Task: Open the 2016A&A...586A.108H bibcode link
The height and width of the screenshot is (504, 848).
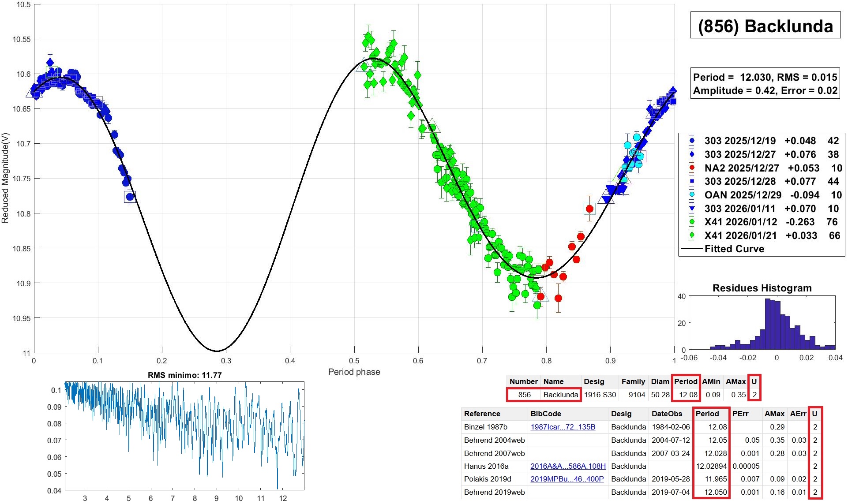Action: click(x=568, y=466)
